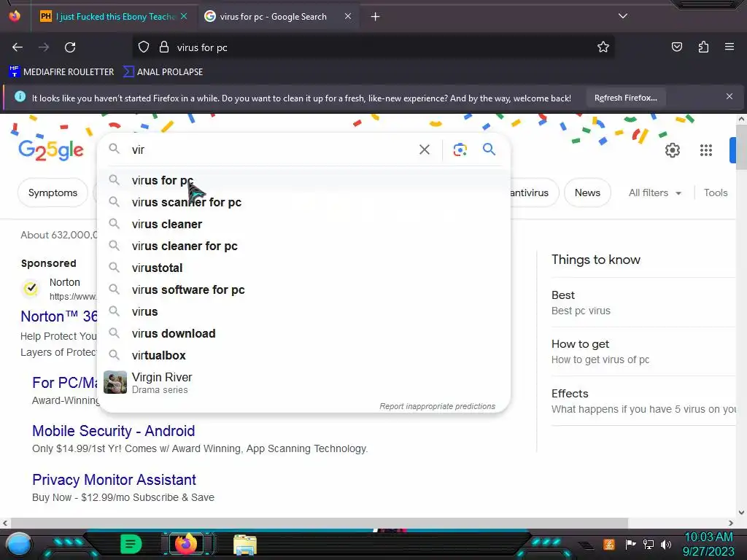Open the Action Center flag tray icon

click(x=630, y=544)
